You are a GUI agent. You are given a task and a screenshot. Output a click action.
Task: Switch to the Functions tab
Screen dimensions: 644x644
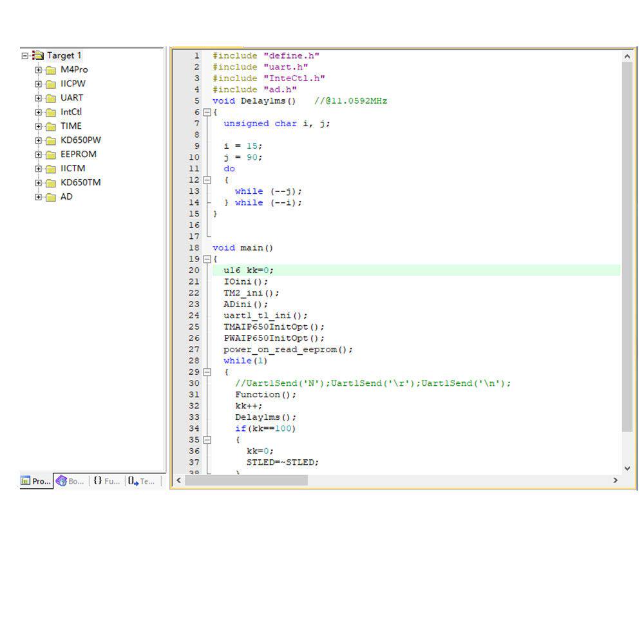pyautogui.click(x=107, y=481)
